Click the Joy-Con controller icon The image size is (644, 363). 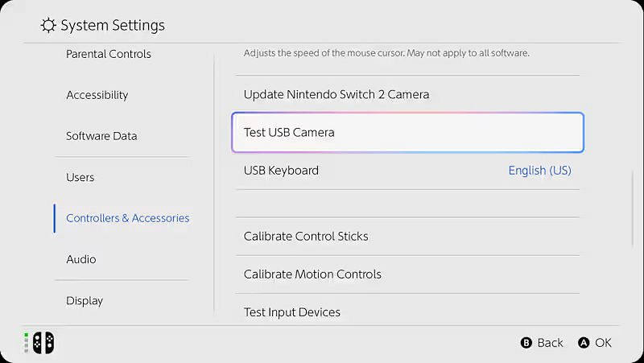[x=43, y=343]
